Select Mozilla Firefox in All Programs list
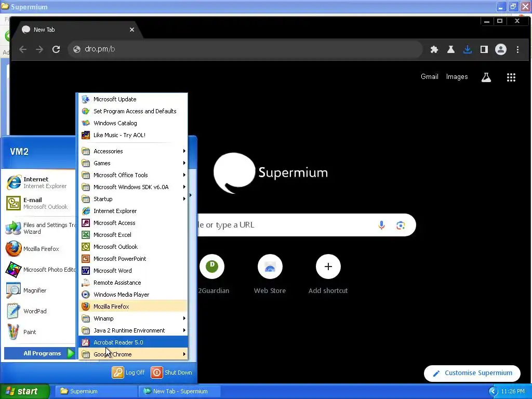This screenshot has width=532, height=399. [133, 307]
